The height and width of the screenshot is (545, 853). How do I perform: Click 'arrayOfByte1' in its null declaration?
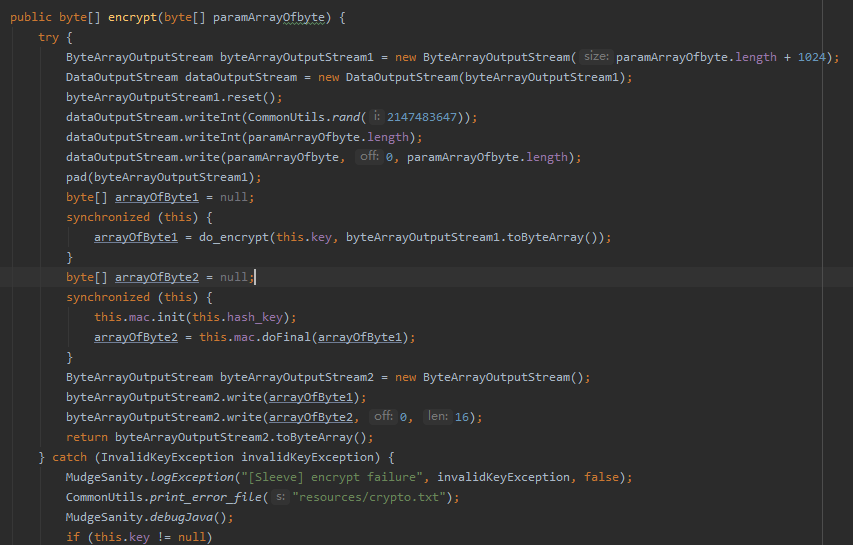157,197
